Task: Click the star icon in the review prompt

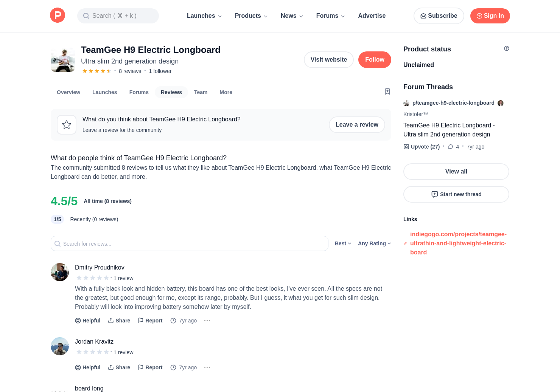Action: click(x=67, y=125)
